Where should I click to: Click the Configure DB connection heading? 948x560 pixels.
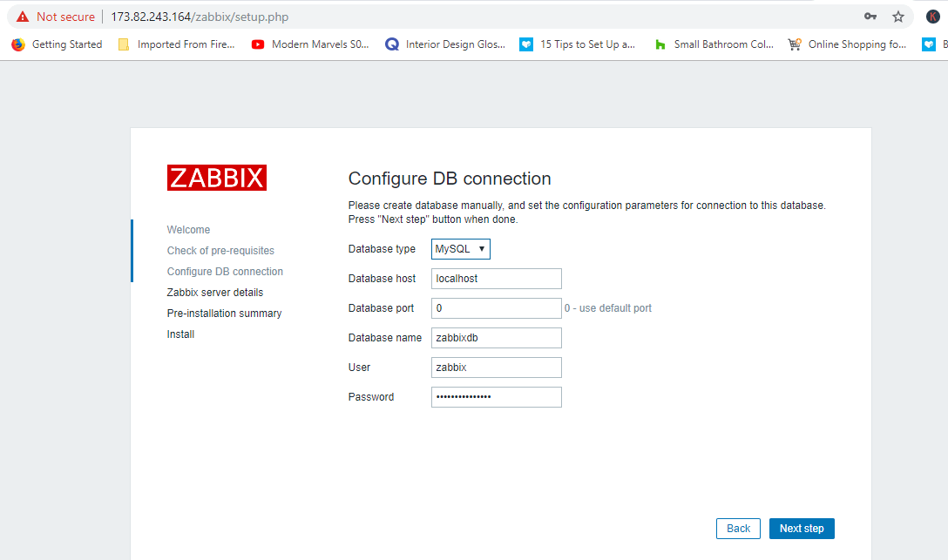(450, 179)
